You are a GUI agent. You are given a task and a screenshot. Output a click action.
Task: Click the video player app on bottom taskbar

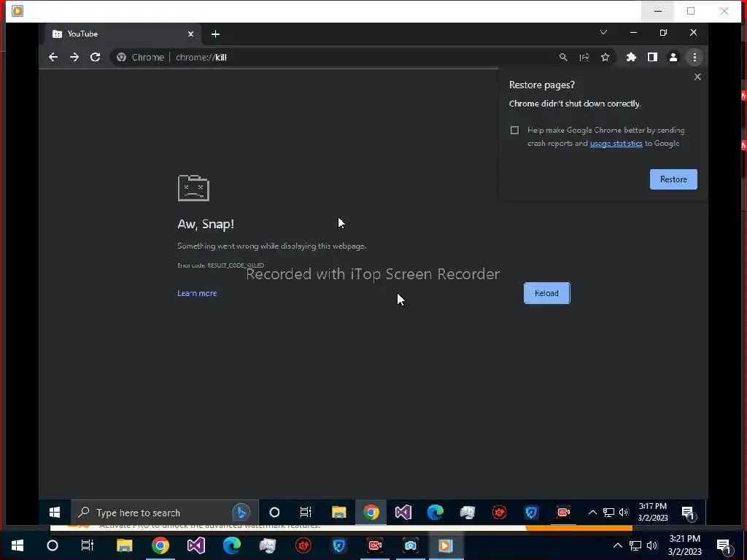[x=446, y=545]
